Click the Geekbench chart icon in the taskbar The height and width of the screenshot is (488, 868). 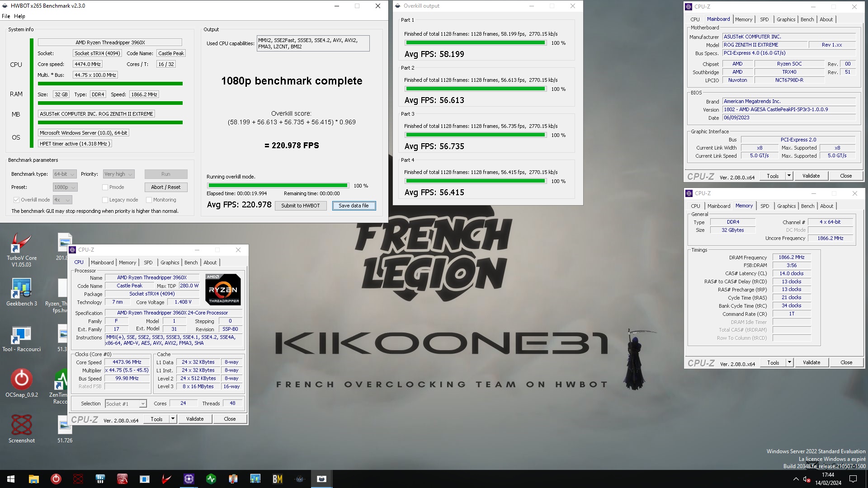click(x=255, y=479)
